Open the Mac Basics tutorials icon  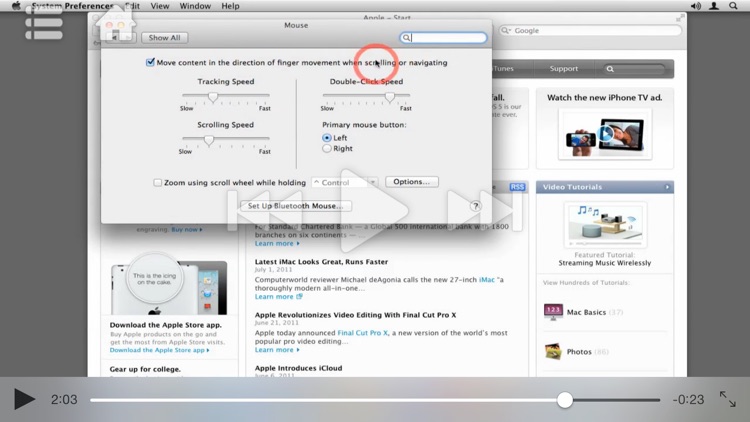[553, 312]
